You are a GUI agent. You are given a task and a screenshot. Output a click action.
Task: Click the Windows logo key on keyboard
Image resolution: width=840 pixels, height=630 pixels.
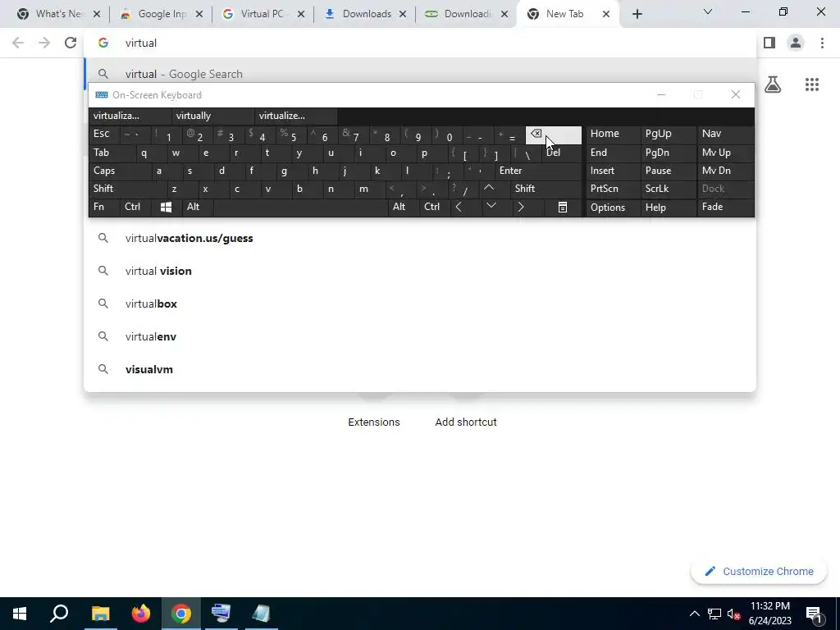click(166, 207)
